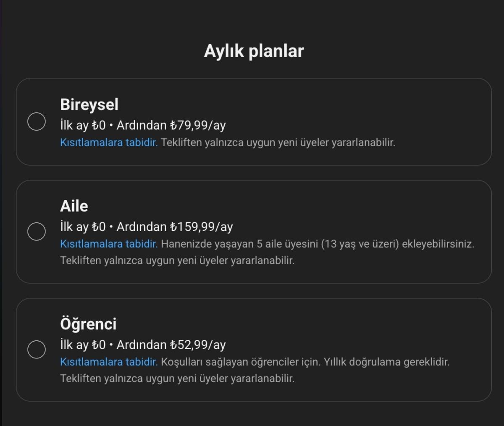Click the "İlk ay ₺0" text under Bireysel
The height and width of the screenshot is (426, 504).
pos(83,125)
